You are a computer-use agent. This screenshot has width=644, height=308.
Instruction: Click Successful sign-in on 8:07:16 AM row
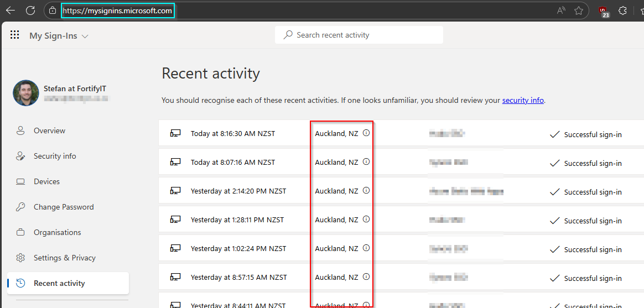point(593,163)
